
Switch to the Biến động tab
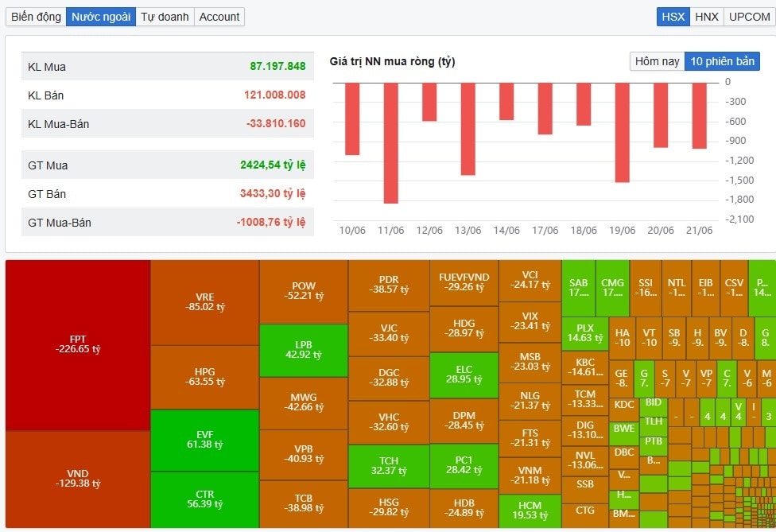tap(36, 17)
